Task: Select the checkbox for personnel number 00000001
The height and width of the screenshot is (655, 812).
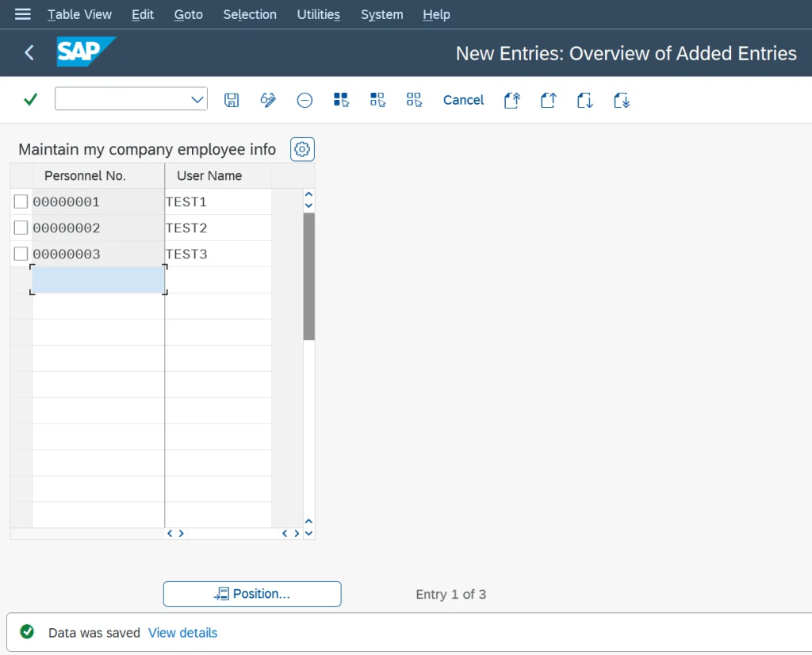Action: pyautogui.click(x=21, y=201)
